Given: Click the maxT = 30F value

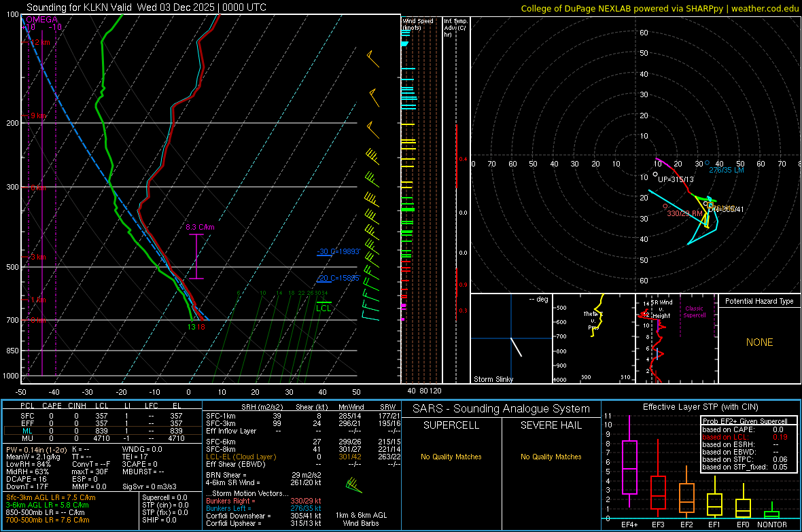Looking at the screenshot, I should 90,472.
